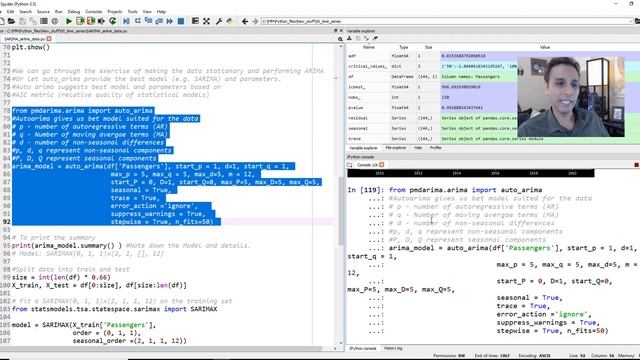Stop console execution red square

coord(636,165)
